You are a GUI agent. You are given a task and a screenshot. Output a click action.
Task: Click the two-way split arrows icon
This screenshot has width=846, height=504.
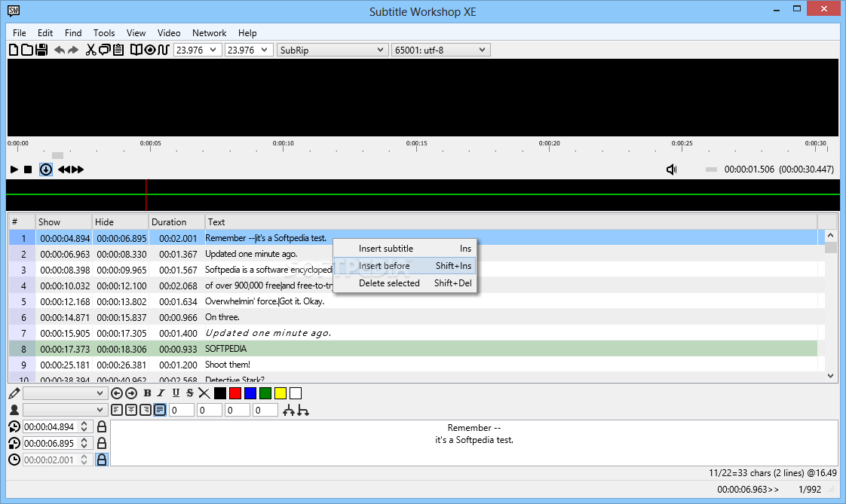click(x=289, y=411)
